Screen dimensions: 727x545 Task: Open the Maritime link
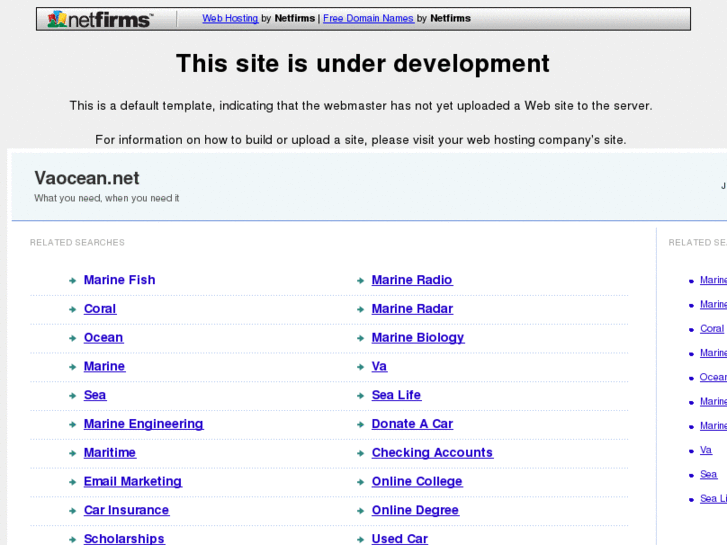110,452
